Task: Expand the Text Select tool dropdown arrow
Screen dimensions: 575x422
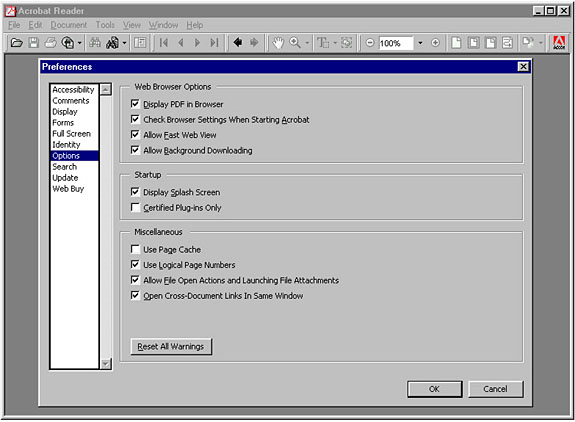Action: click(335, 43)
